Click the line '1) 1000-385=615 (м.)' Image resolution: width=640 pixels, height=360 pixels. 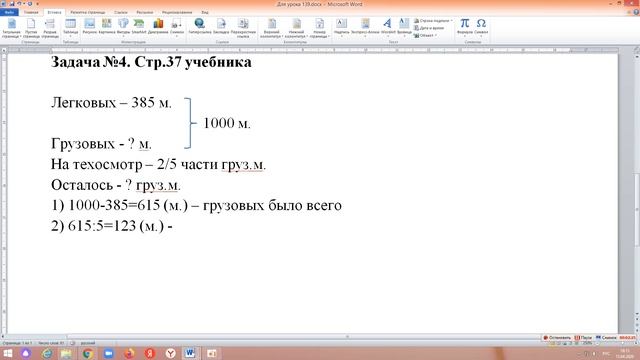coord(120,205)
